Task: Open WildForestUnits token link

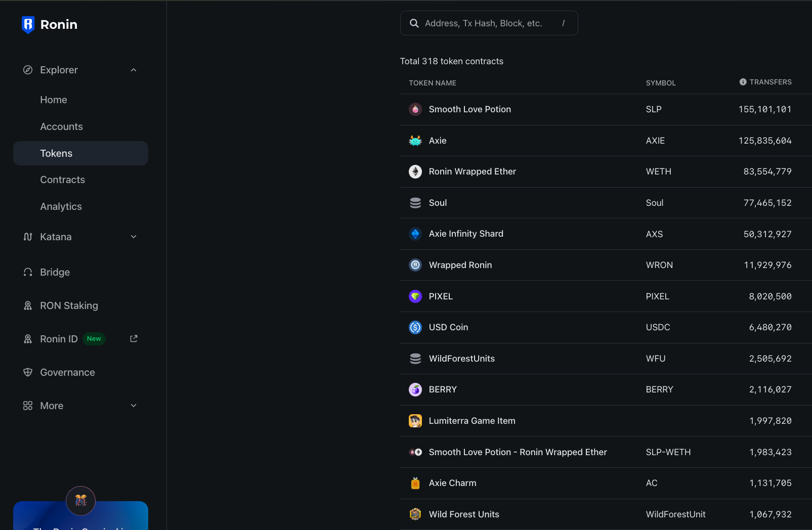Action: click(462, 359)
